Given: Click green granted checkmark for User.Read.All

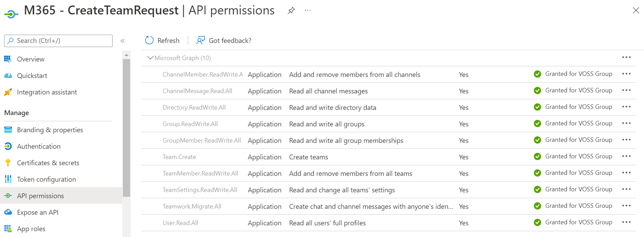Looking at the screenshot, I should tap(537, 223).
